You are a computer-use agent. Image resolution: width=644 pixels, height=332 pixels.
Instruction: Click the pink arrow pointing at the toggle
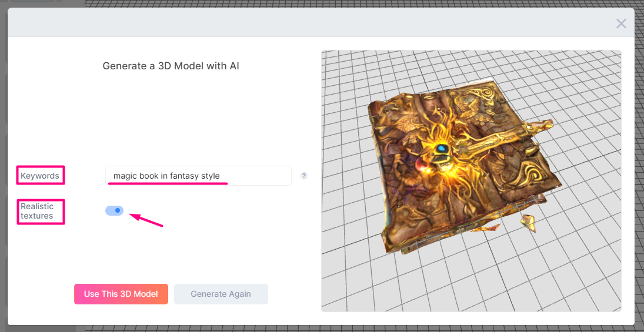(x=146, y=220)
